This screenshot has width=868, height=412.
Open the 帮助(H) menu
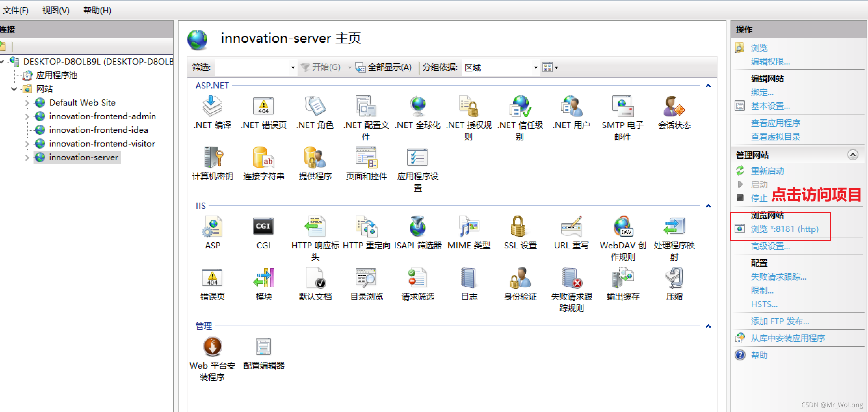(x=97, y=10)
